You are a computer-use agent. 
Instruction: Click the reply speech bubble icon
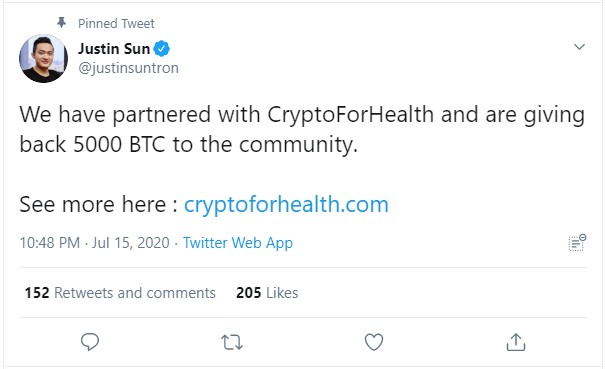90,342
